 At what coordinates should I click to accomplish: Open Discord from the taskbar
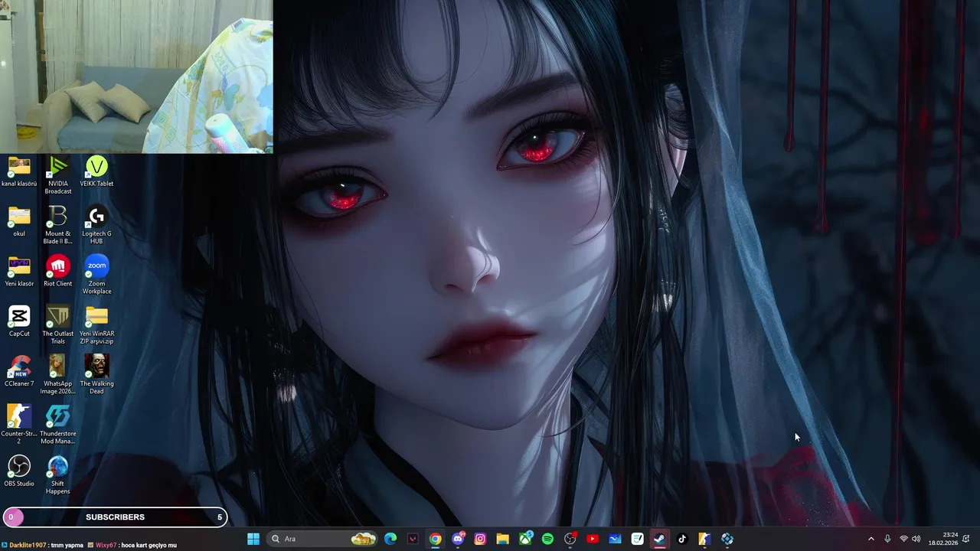click(458, 539)
